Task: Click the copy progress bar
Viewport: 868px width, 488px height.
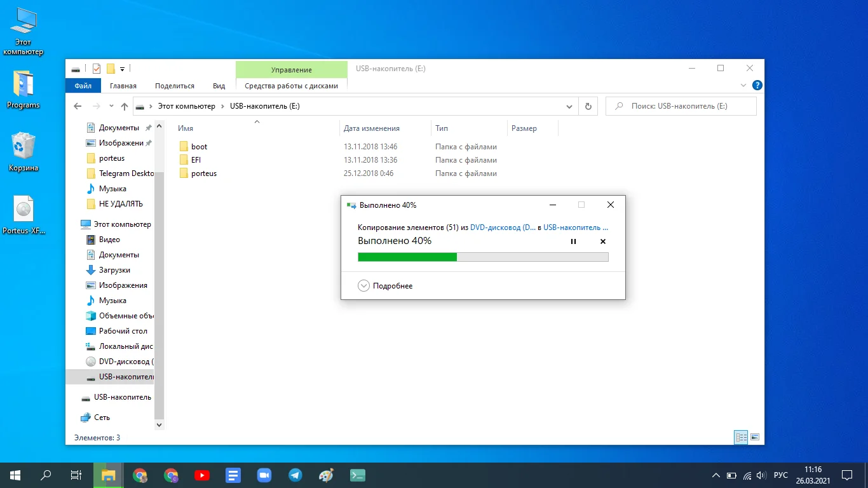Action: (x=483, y=257)
